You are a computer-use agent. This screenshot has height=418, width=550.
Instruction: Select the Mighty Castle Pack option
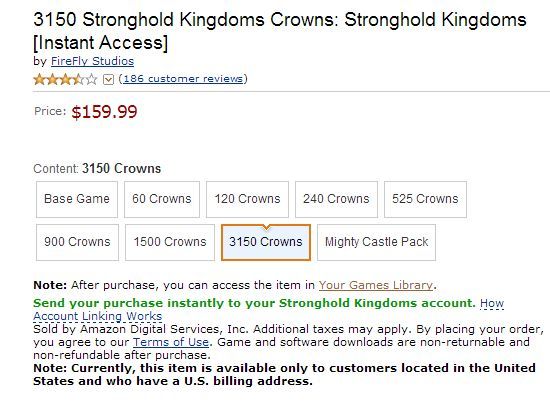tap(376, 242)
